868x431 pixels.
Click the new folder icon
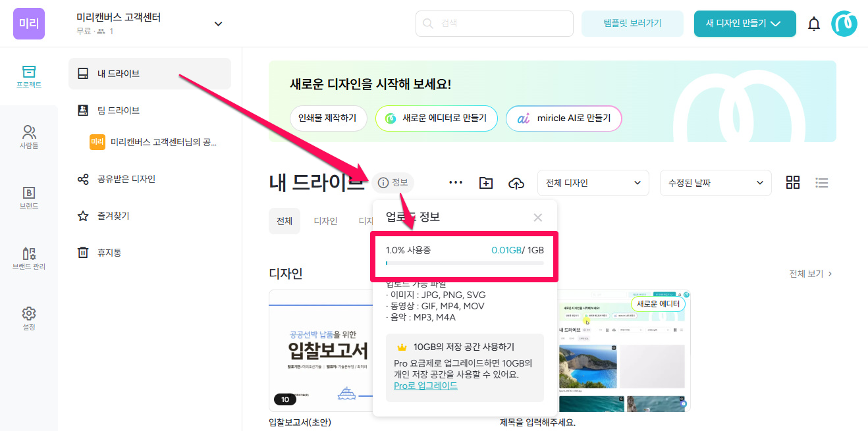click(x=486, y=183)
